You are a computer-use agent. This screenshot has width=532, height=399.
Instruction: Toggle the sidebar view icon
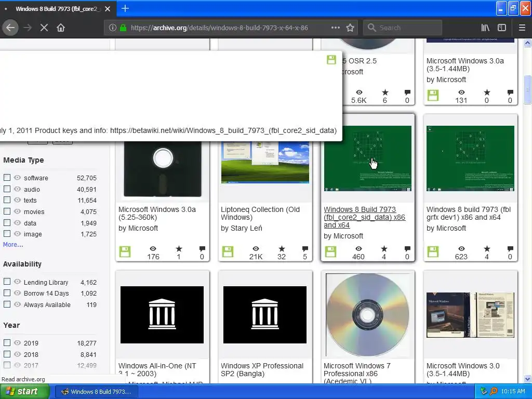coord(502,28)
